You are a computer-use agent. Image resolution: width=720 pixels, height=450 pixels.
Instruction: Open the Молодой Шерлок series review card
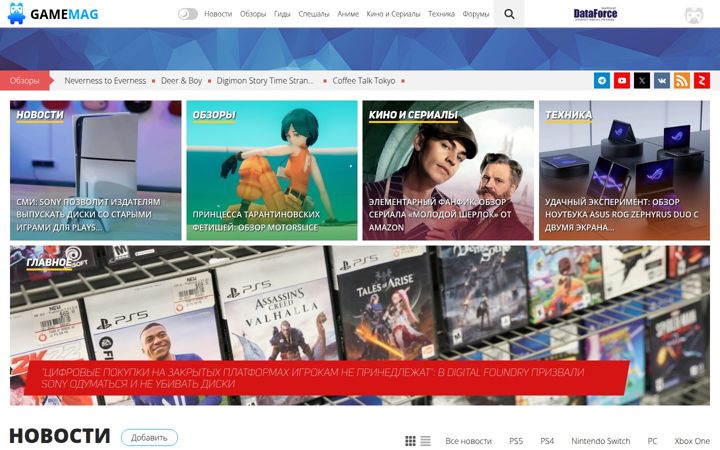[x=448, y=170]
